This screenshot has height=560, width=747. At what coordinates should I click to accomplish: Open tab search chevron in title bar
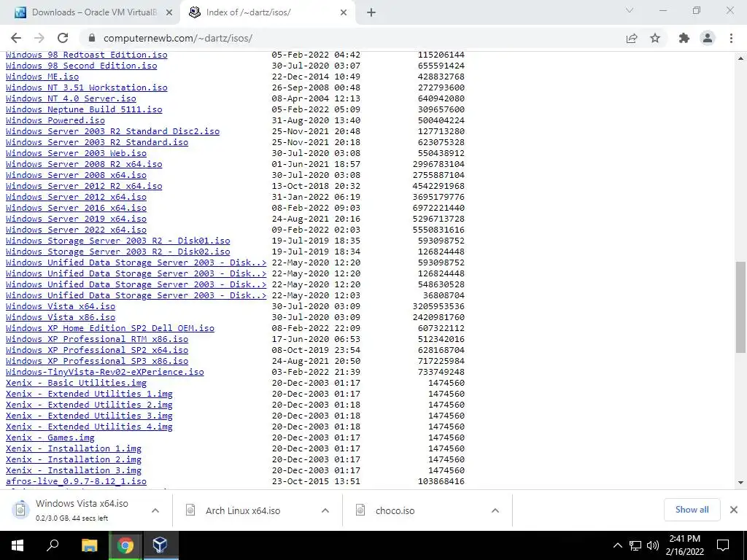[630, 10]
